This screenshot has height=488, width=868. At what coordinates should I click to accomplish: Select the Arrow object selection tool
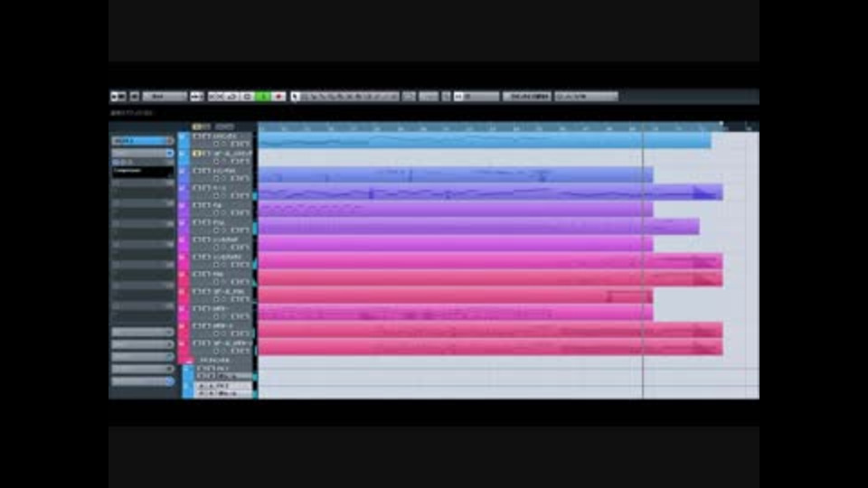coord(295,97)
